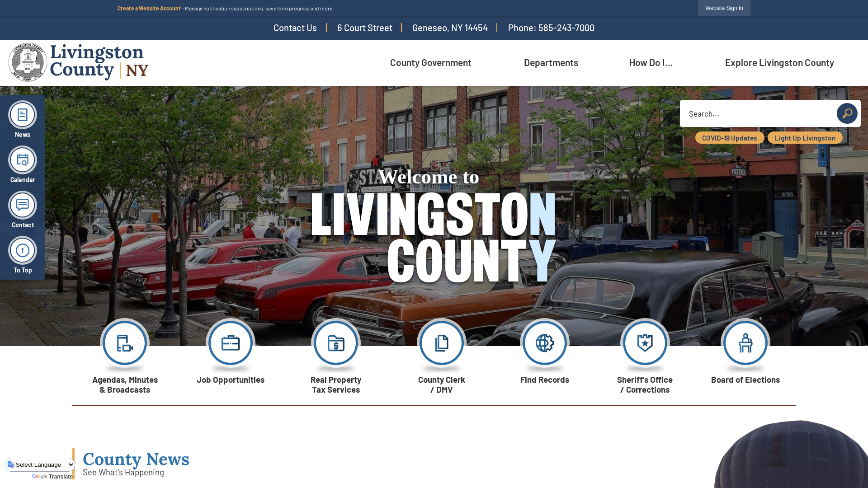The height and width of the screenshot is (488, 868).
Task: Click the Google Translate link
Action: (x=52, y=477)
